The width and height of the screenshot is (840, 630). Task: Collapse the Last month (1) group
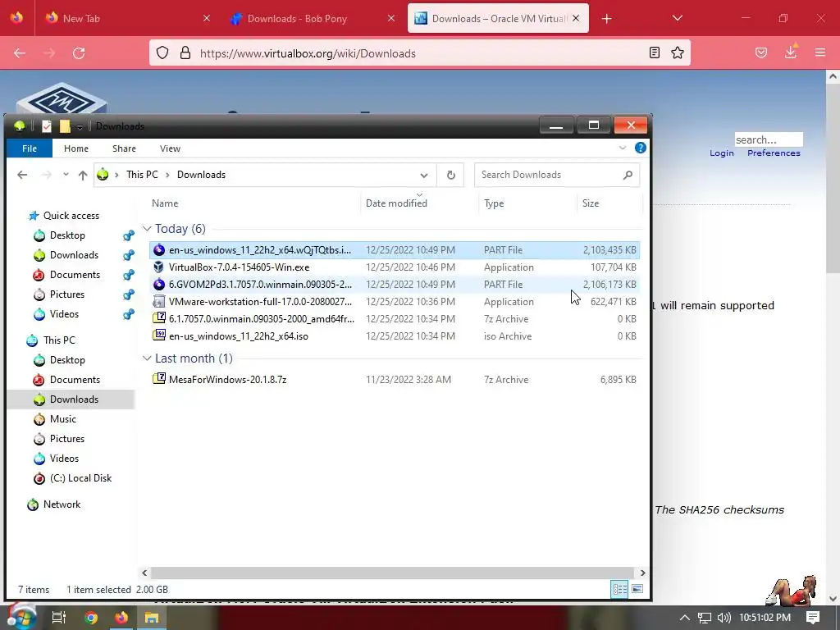click(x=147, y=358)
